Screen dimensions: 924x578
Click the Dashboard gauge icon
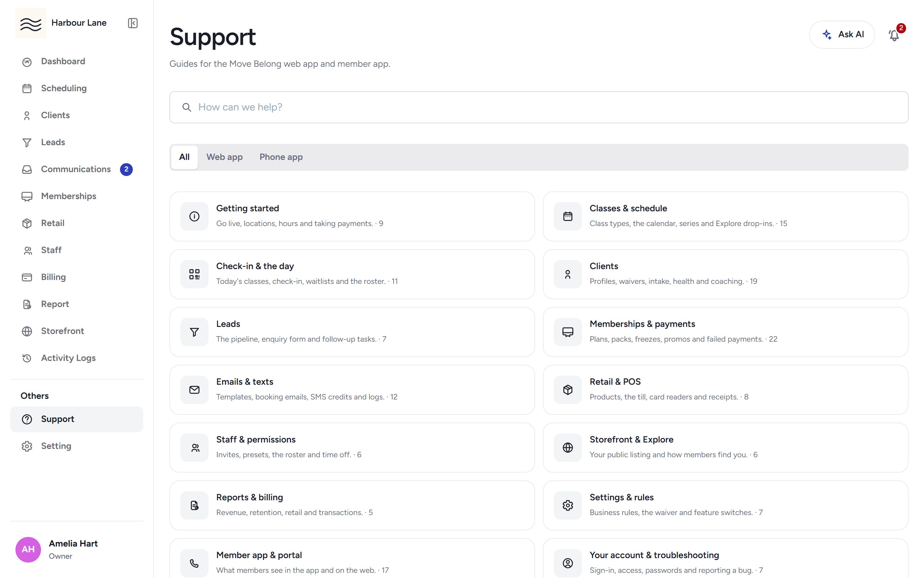point(27,62)
